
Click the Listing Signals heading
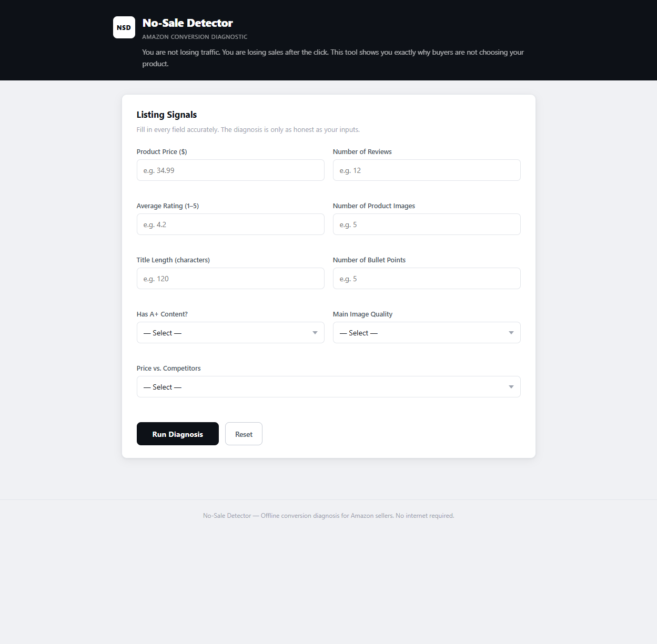pyautogui.click(x=166, y=115)
